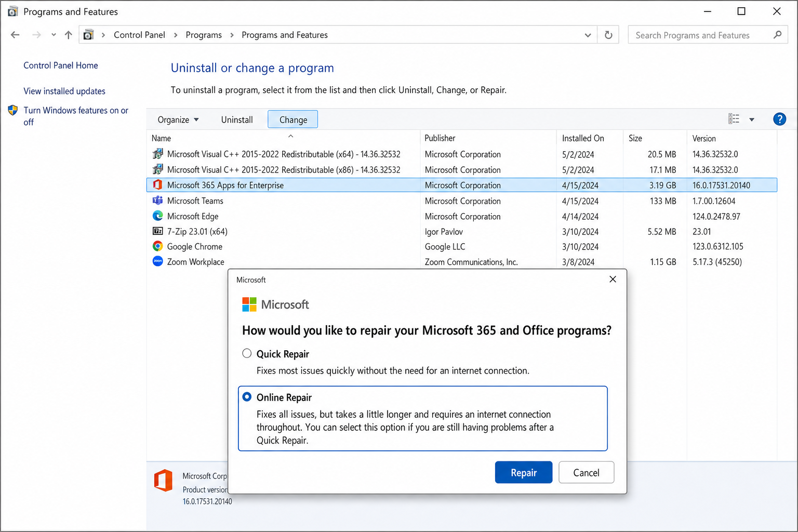Click the Microsoft Edge icon

click(x=158, y=216)
